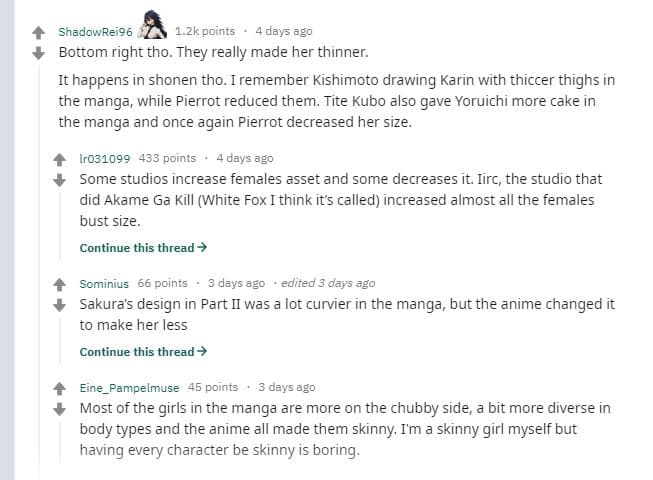The width and height of the screenshot is (653, 480).
Task: Open ShadowRei96's user profile
Action: [95, 32]
